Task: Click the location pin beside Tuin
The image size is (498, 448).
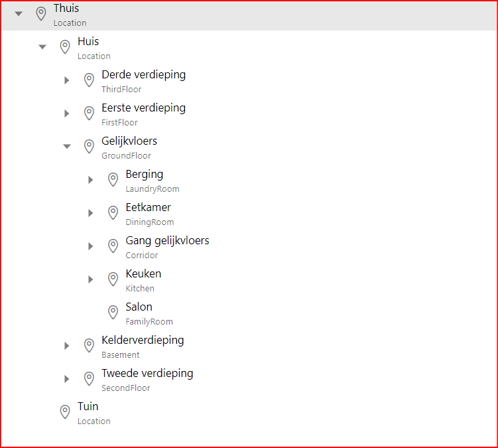Action: coord(65,412)
